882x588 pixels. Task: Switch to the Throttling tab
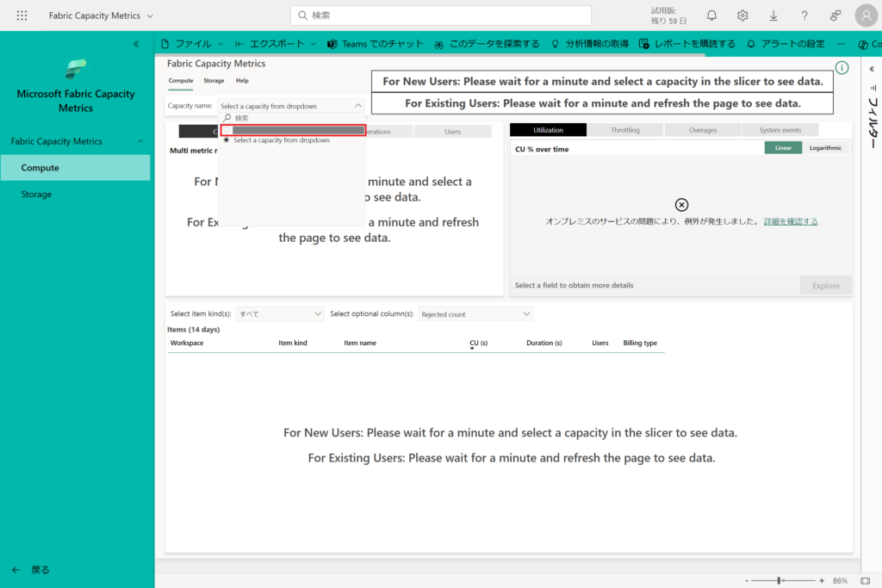(x=625, y=130)
